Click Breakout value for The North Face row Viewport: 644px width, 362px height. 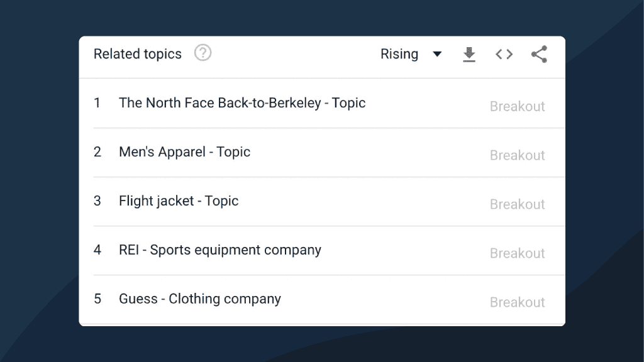517,106
